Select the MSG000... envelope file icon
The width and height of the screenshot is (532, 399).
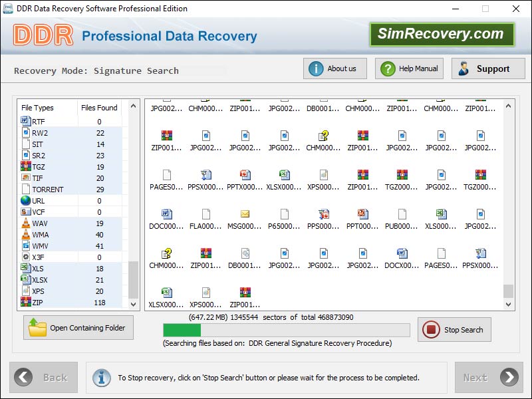coord(245,213)
